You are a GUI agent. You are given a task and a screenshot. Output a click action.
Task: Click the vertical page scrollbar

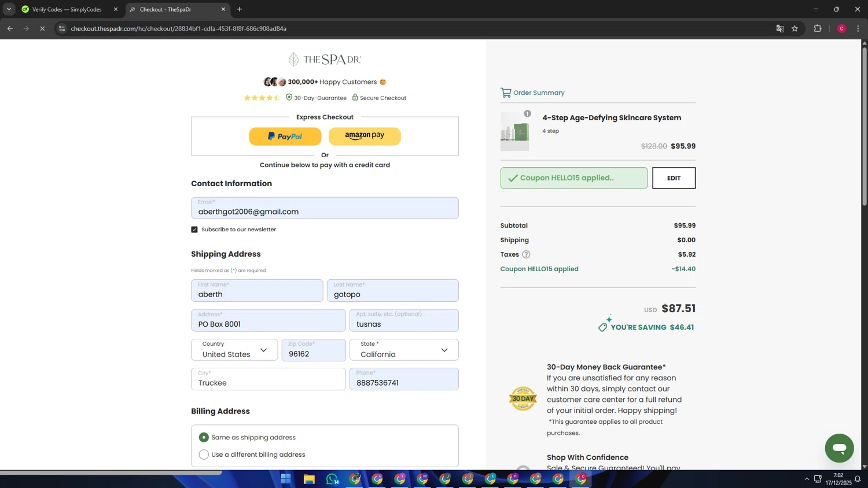(x=865, y=126)
